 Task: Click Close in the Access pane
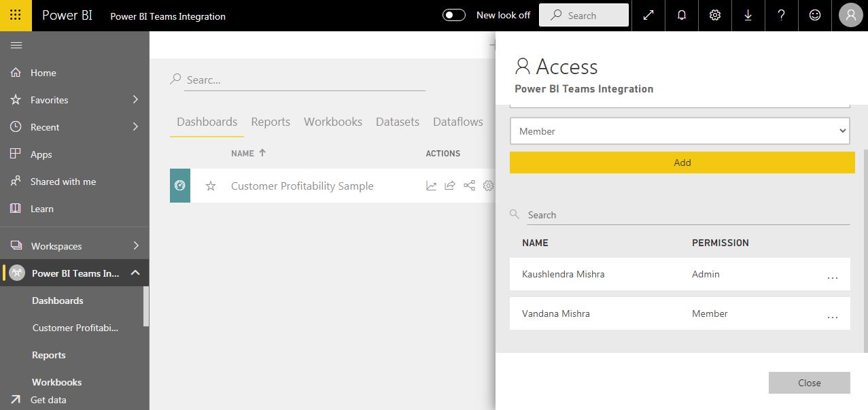pos(809,382)
